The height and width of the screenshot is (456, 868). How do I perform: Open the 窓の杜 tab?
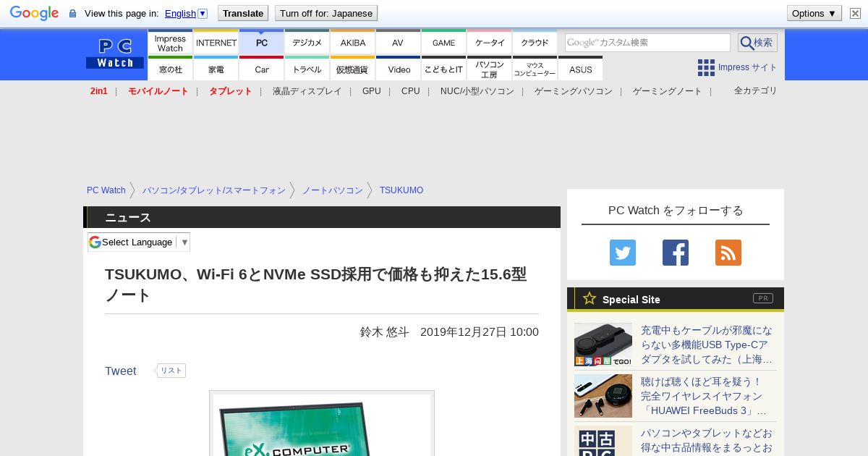[170, 69]
